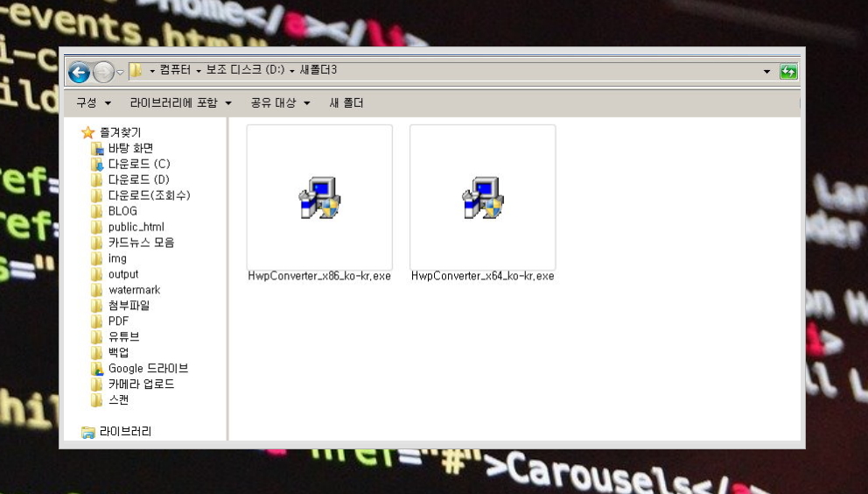This screenshot has width=868, height=494.
Task: Open 다운로드 (D) in favorites
Action: [x=139, y=180]
